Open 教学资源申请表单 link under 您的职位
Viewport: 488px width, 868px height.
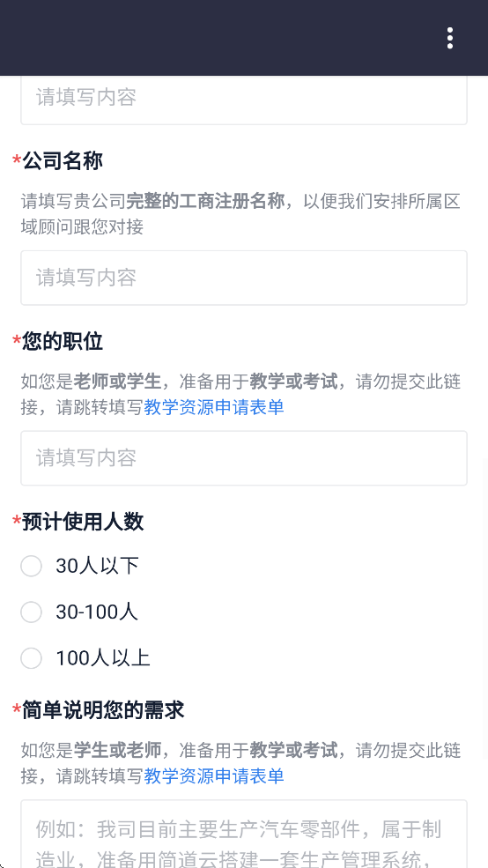coord(214,407)
